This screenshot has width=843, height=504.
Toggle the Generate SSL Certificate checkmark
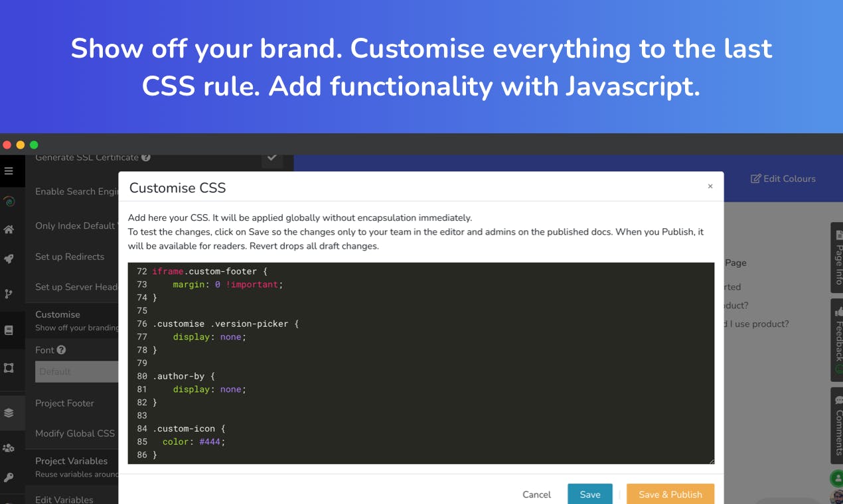point(271,158)
